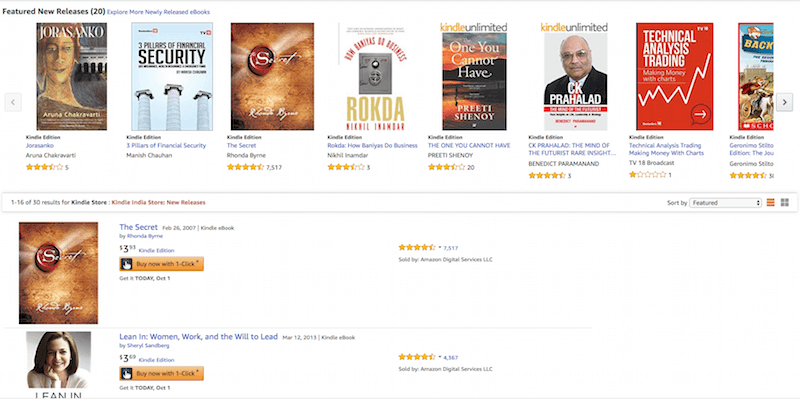800x400 pixels.
Task: Switch to grid view icon
Action: pyautogui.click(x=785, y=203)
